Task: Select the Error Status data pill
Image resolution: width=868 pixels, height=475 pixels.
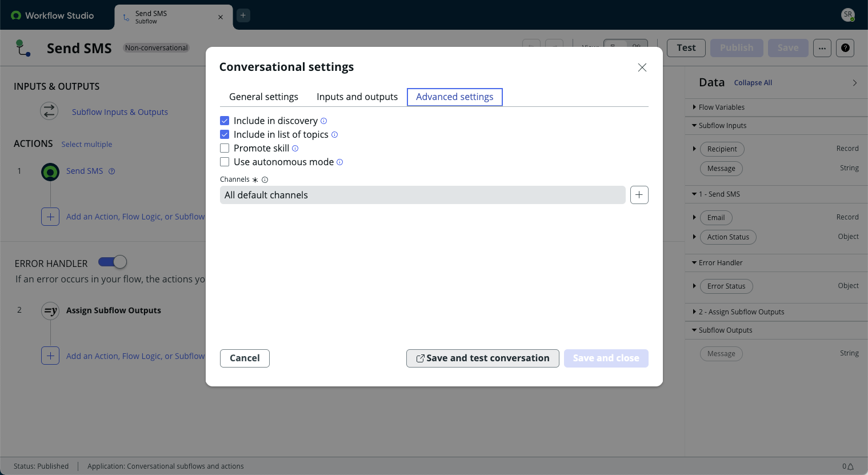Action: point(726,286)
